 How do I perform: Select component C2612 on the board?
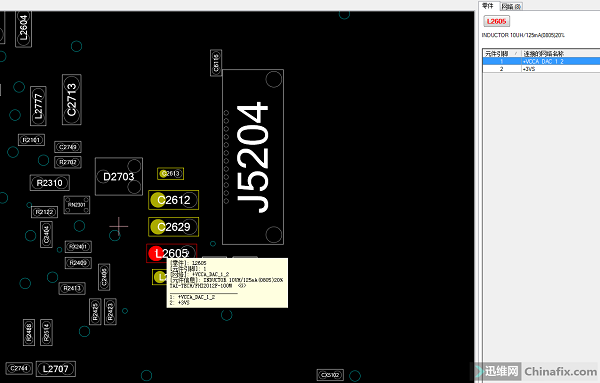click(173, 200)
